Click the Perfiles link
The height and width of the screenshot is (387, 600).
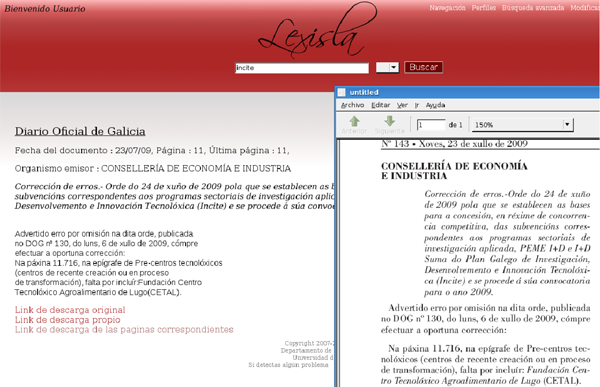click(x=483, y=8)
